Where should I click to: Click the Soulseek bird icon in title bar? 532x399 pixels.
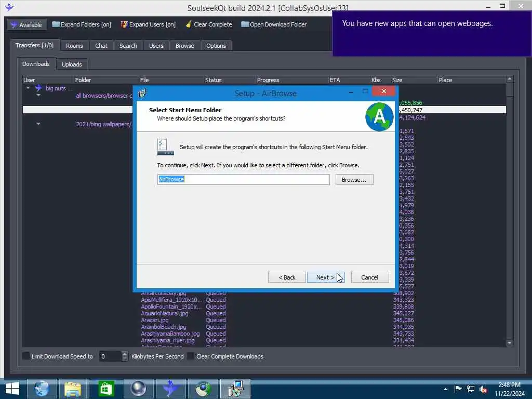[9, 7]
